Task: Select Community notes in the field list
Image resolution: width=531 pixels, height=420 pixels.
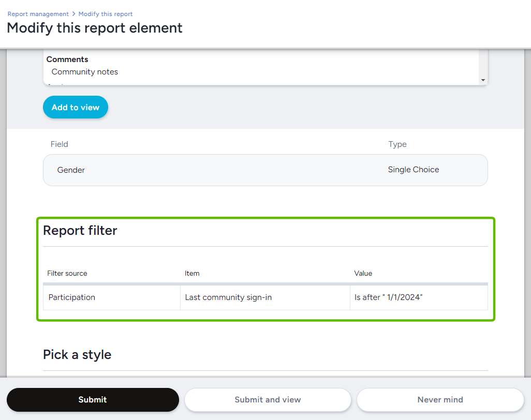Action: [85, 72]
